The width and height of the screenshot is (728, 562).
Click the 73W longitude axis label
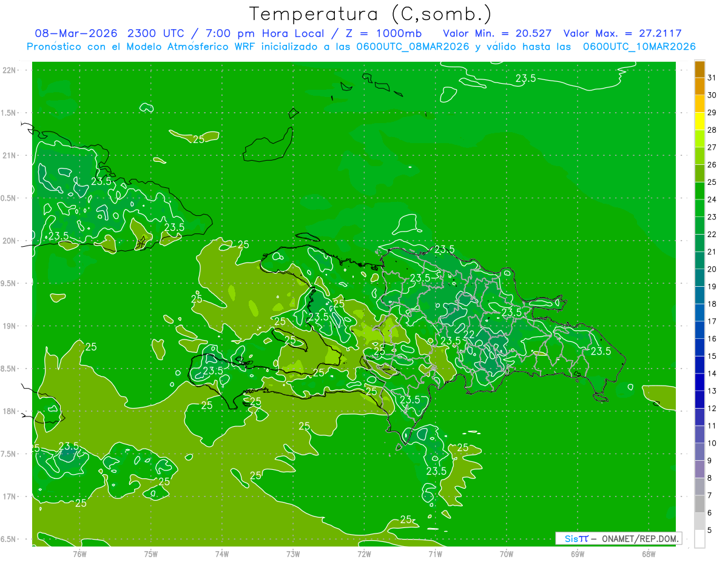(x=292, y=554)
